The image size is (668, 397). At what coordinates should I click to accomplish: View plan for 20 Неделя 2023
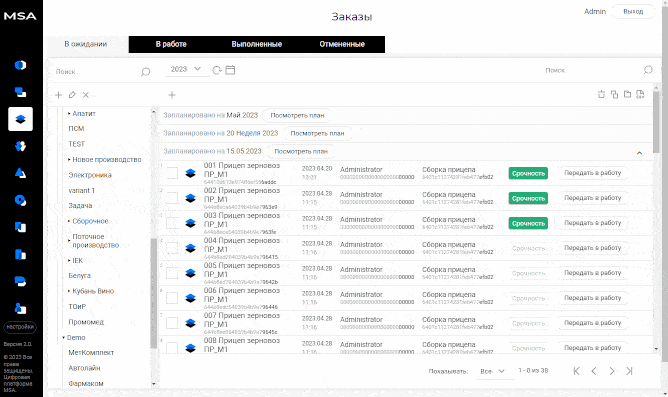click(x=317, y=133)
